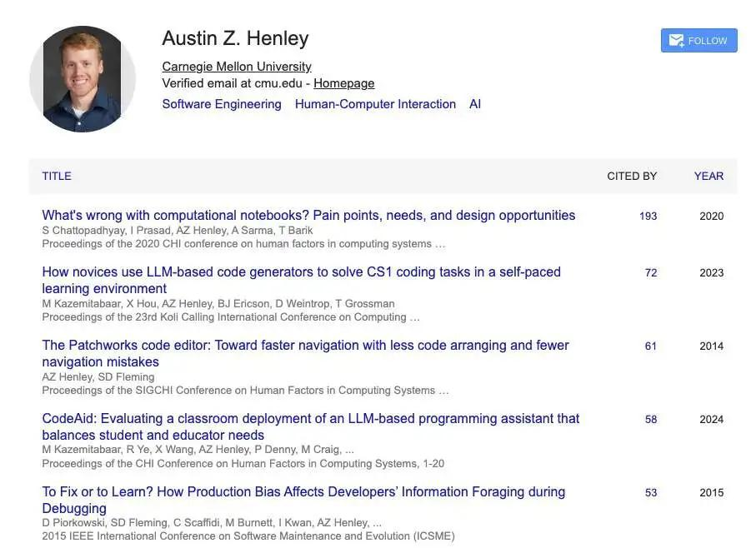The height and width of the screenshot is (548, 756).
Task: Select the Human-Computer Interaction interest tag
Action: pos(375,104)
